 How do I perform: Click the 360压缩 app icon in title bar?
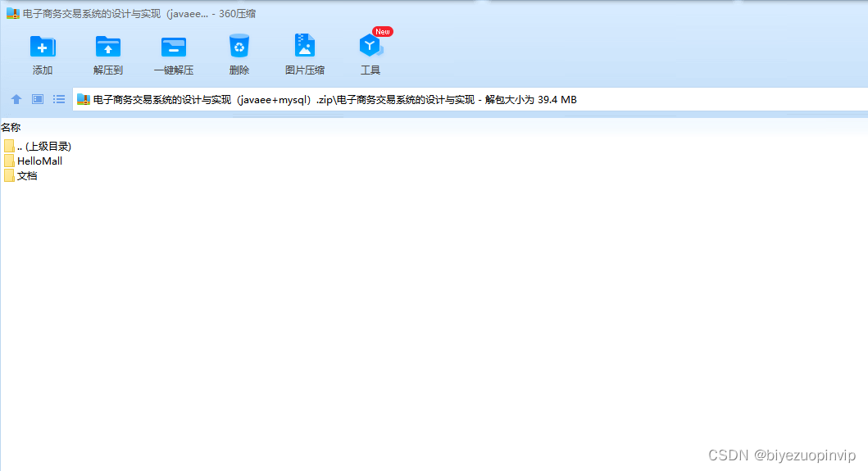13,13
